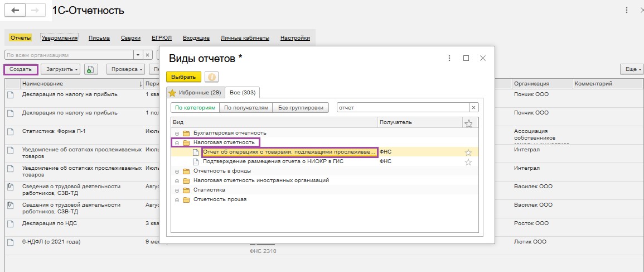Click the document icon of 6-НДФЛ row
This screenshot has width=644, height=272.
(10, 241)
